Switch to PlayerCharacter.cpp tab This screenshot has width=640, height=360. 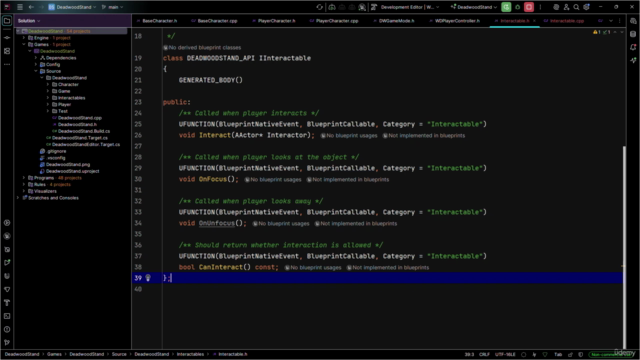point(334,21)
